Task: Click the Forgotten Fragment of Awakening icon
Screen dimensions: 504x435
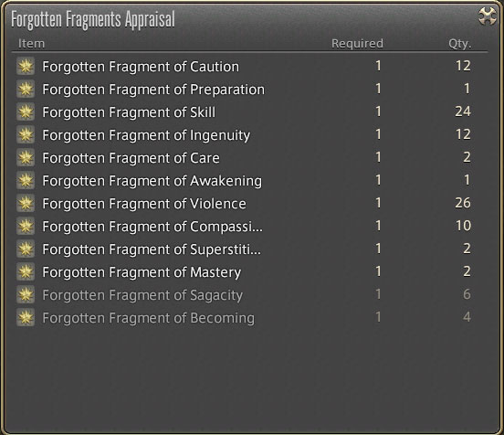Action: (x=26, y=181)
